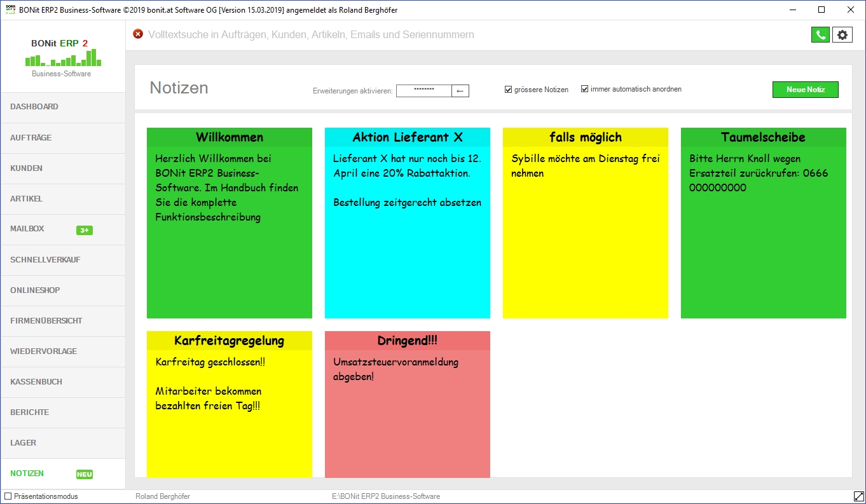This screenshot has height=504, width=866.
Task: Click the Sybille möchte am Dienstag note text
Action: click(x=586, y=166)
